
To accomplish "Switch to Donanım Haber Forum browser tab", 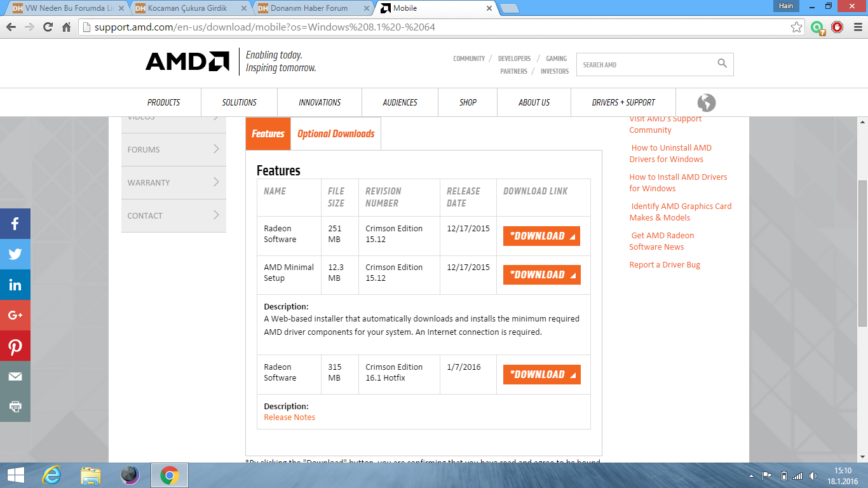I will pos(311,8).
